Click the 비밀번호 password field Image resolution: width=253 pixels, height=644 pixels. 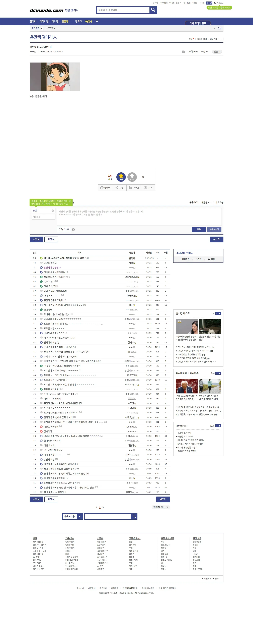43,217
